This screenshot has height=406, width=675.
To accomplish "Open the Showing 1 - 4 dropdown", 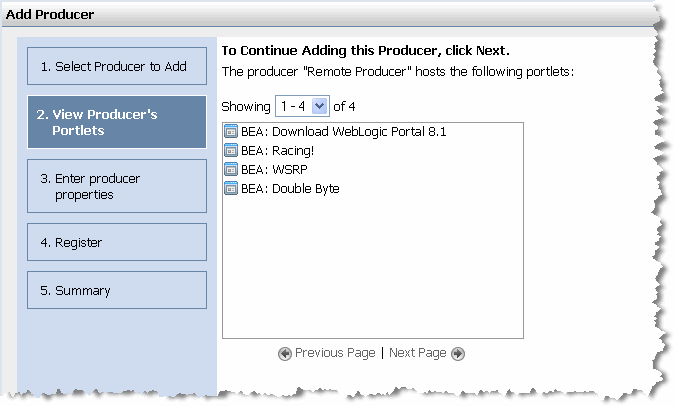I will [x=302, y=106].
